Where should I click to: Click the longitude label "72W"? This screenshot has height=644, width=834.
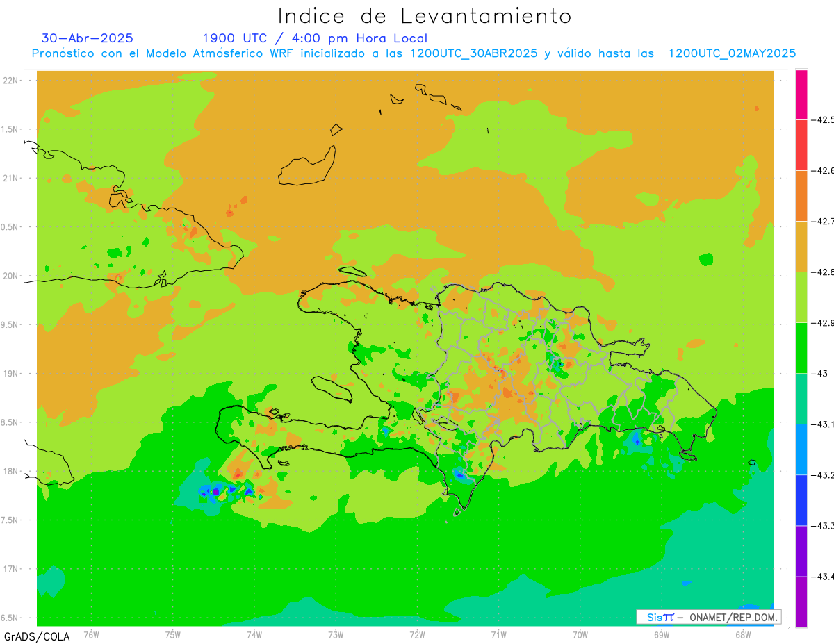417,634
